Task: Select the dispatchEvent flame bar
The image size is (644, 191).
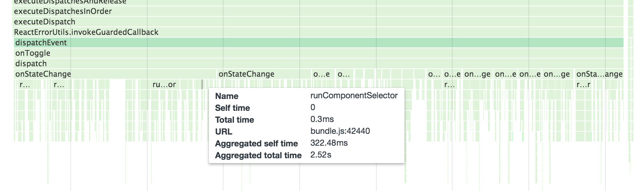Action: [x=41, y=43]
